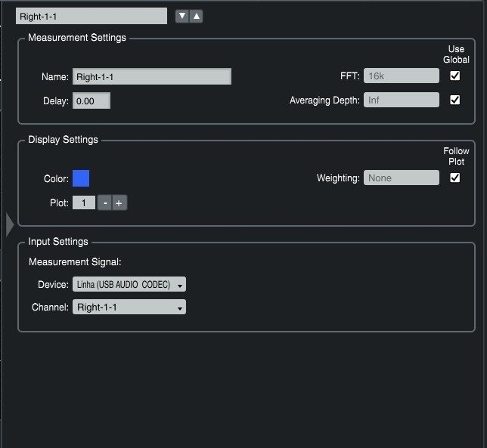
Task: Collapse the panel using the left edge triangle
Action: coord(9,224)
